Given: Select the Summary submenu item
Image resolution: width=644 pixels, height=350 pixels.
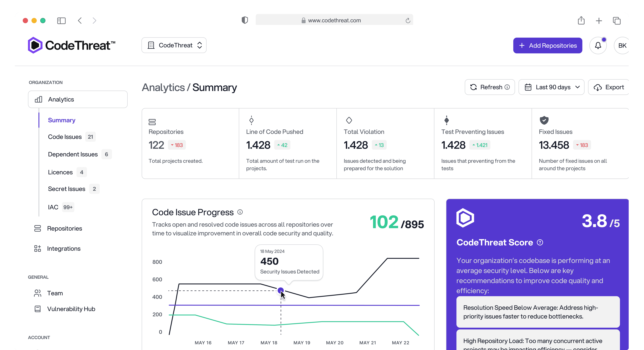Looking at the screenshot, I should point(62,120).
